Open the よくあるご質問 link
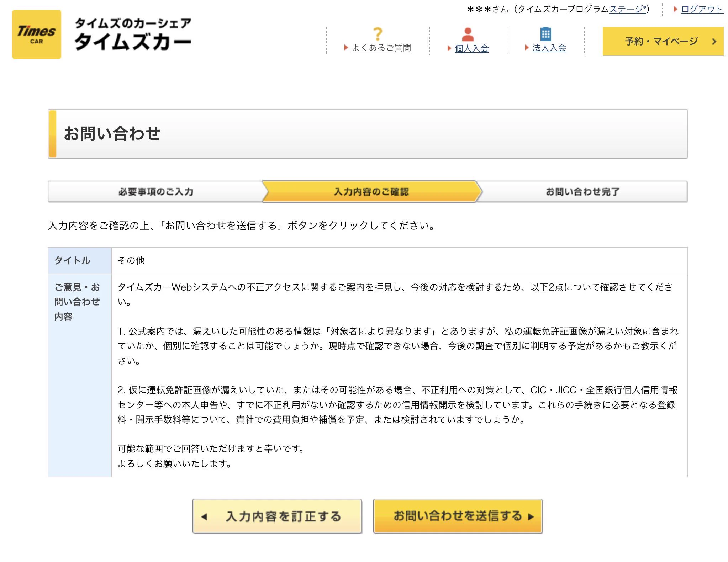 (381, 48)
